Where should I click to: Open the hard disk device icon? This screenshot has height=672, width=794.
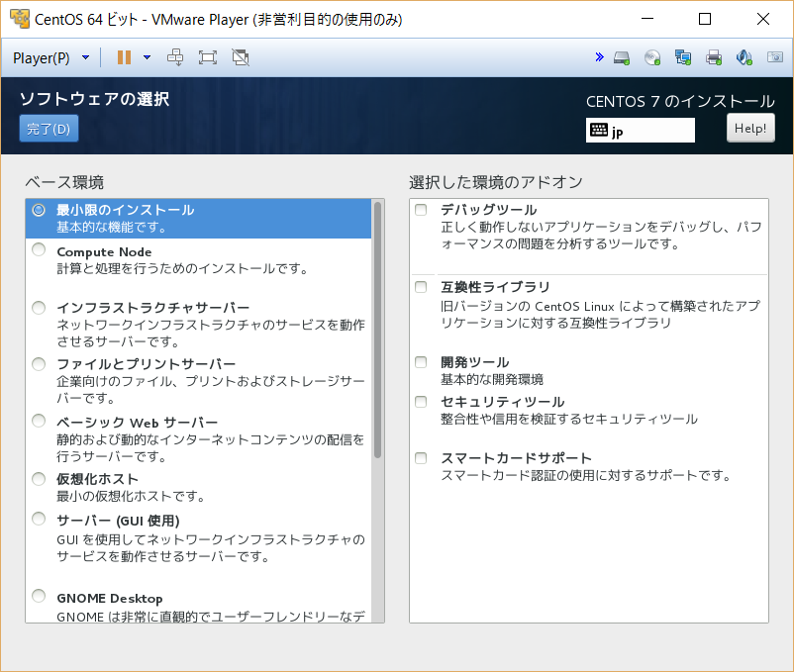622,57
